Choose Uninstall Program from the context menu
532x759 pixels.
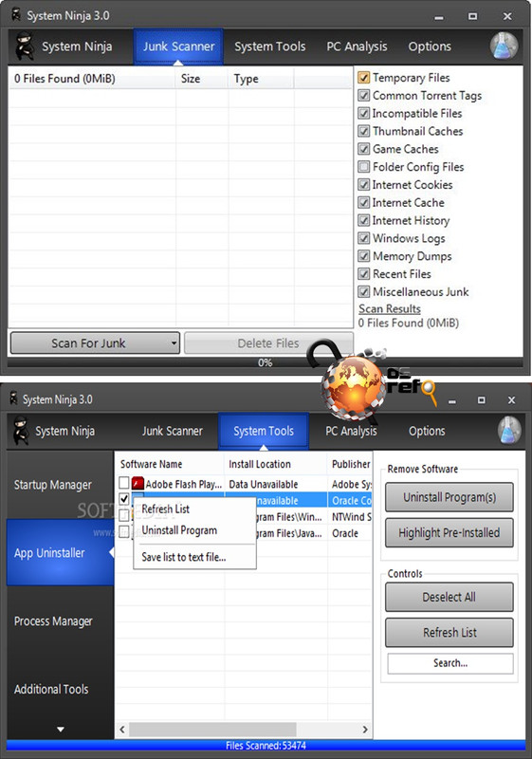coord(194,530)
